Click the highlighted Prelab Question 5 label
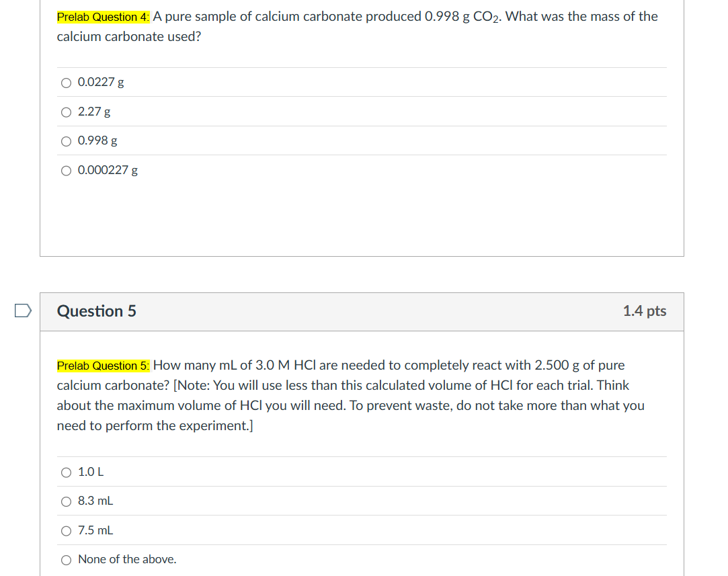Viewport: 728px width, 576px height. click(102, 365)
